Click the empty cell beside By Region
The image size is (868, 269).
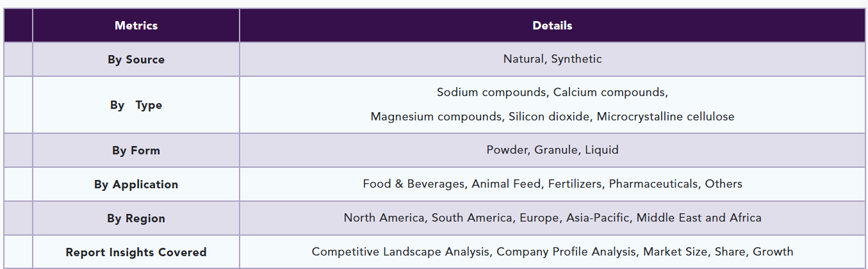(x=18, y=218)
